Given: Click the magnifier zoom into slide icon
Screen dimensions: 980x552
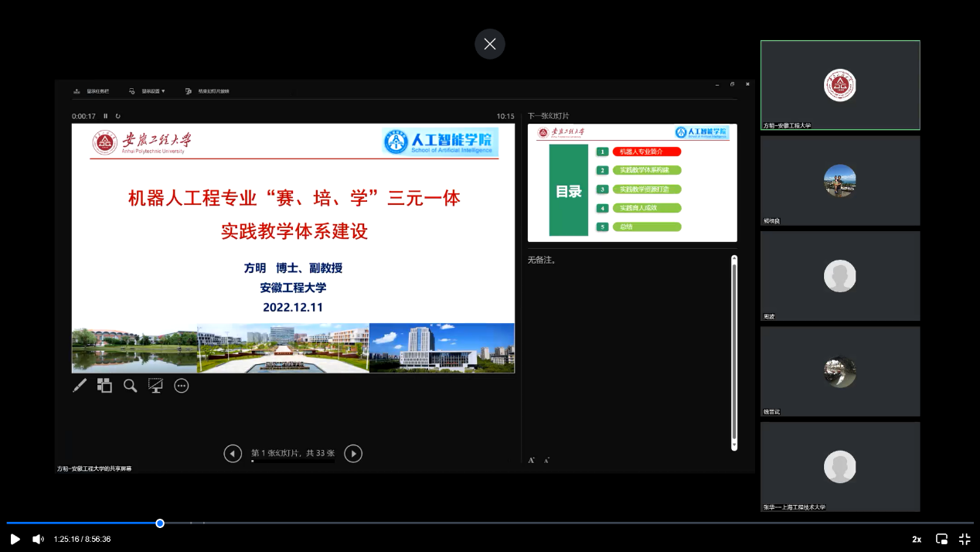Looking at the screenshot, I should pyautogui.click(x=131, y=386).
